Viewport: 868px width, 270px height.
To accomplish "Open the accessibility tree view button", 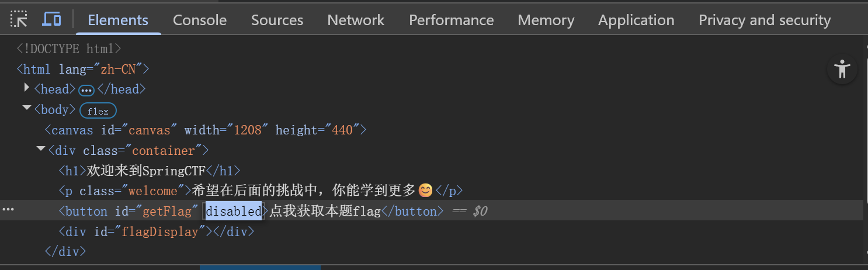I will point(842,70).
